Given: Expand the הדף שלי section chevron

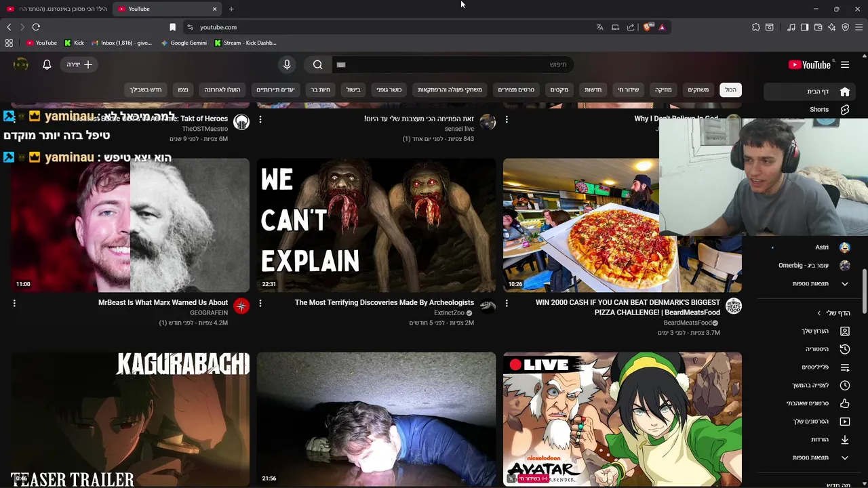Looking at the screenshot, I should [818, 313].
